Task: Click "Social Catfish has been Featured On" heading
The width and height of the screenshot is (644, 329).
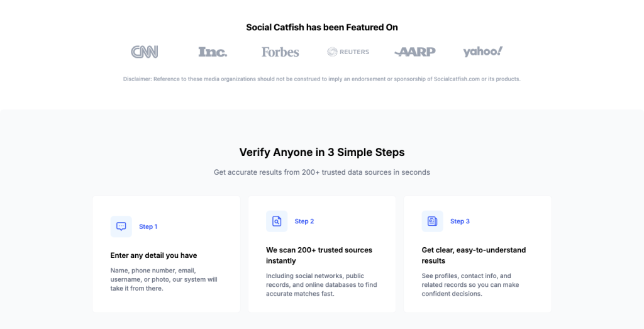Action: 322,28
